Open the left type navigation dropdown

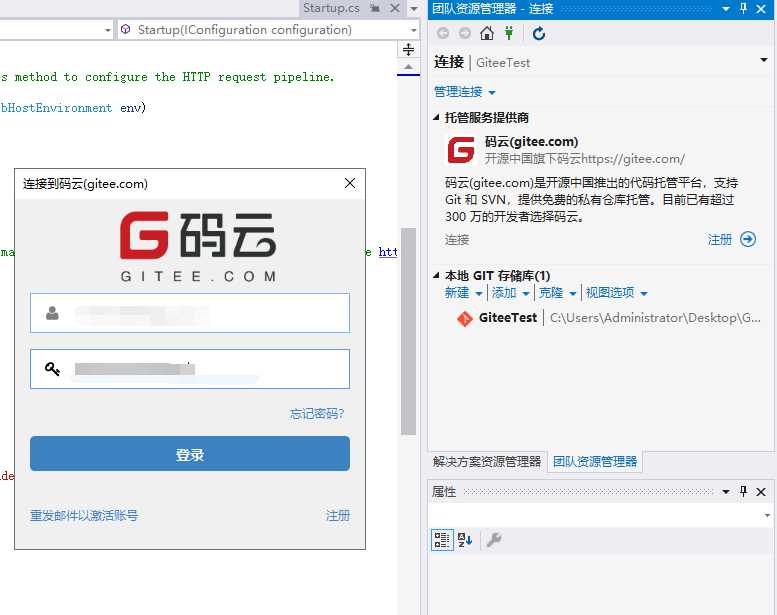tap(108, 30)
